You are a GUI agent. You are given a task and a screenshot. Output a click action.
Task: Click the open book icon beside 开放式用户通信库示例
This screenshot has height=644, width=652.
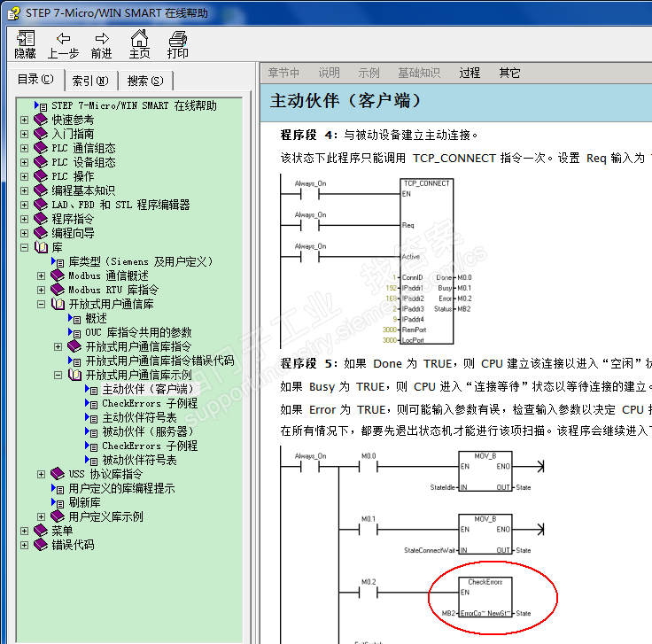coord(74,375)
